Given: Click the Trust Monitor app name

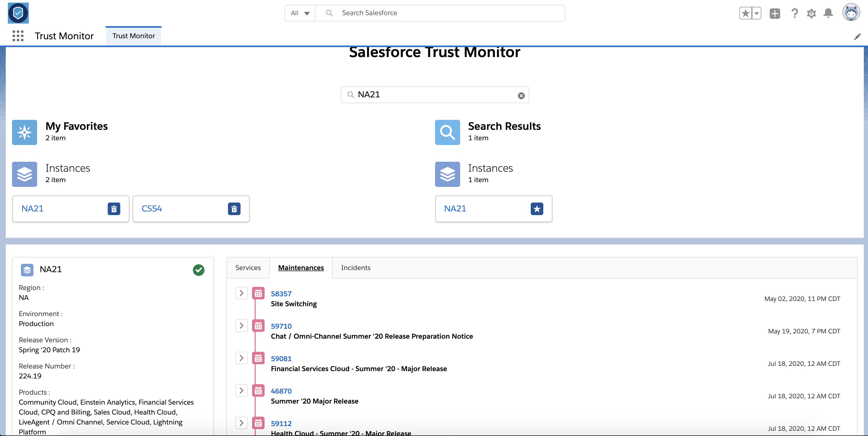Looking at the screenshot, I should point(64,36).
